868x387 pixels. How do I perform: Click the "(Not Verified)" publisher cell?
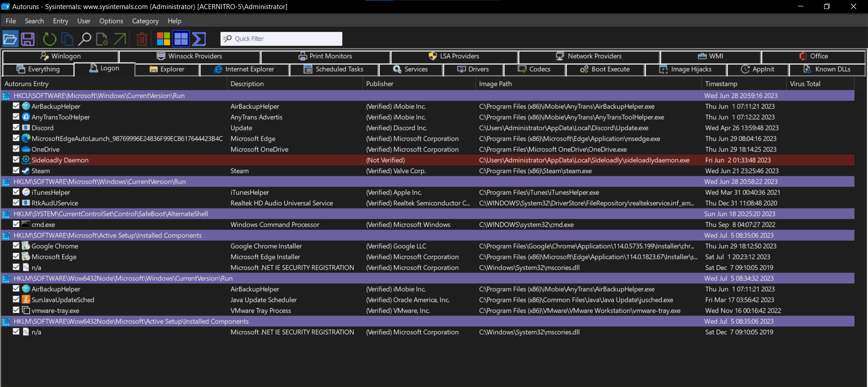[x=385, y=160]
